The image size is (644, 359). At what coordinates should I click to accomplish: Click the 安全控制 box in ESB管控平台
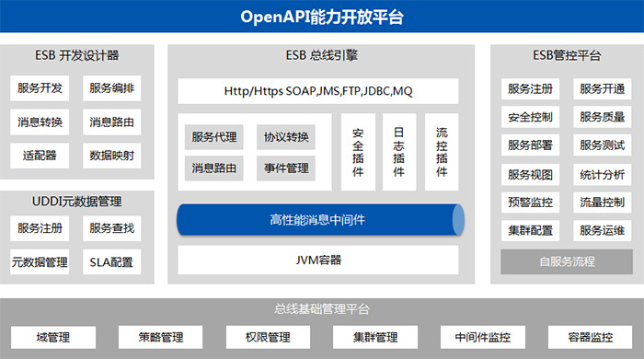(x=530, y=117)
